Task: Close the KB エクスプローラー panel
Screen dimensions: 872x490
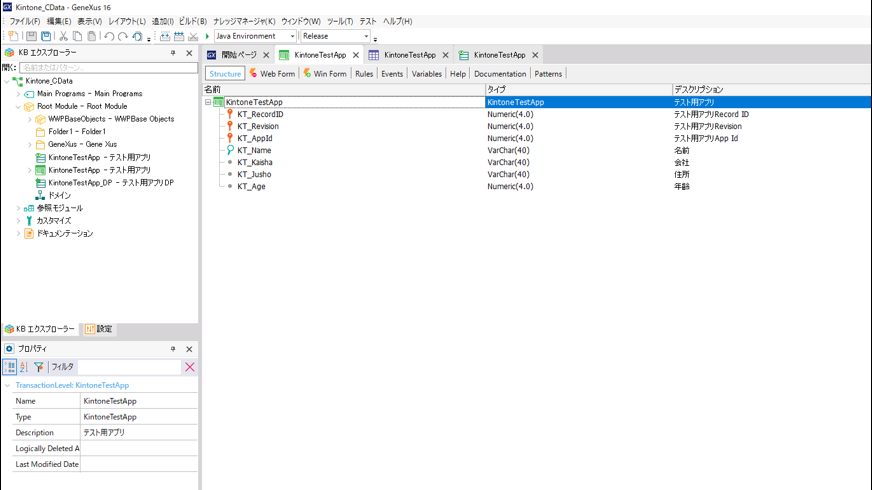Action: pyautogui.click(x=189, y=53)
